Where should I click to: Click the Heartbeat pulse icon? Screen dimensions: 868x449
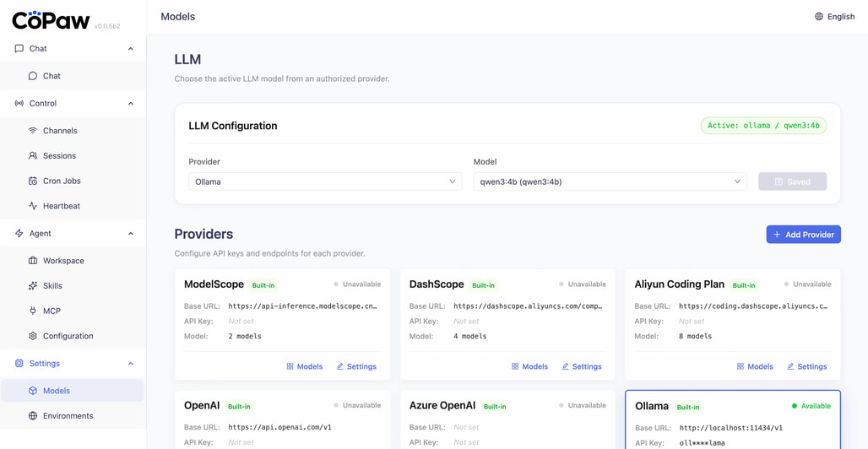tap(33, 206)
